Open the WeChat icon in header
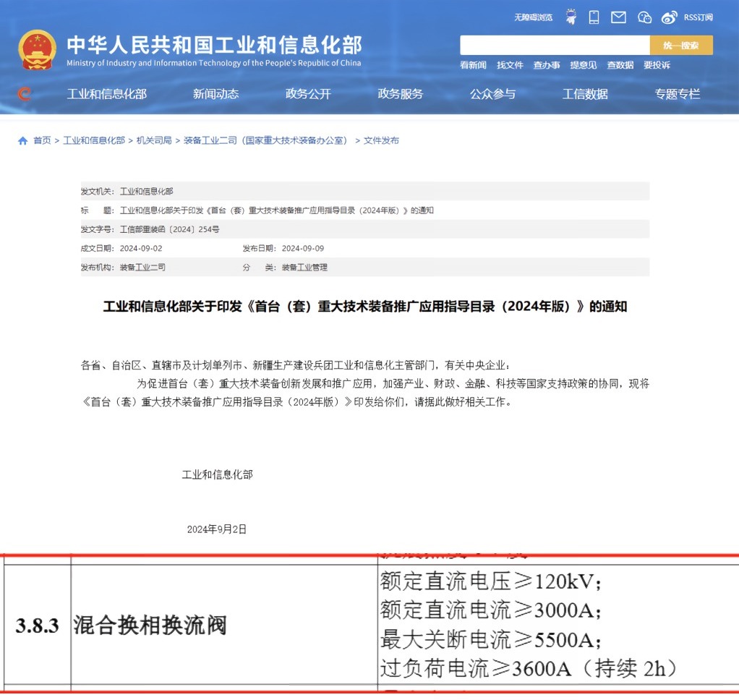Image resolution: width=739 pixels, height=700 pixels. click(x=644, y=17)
